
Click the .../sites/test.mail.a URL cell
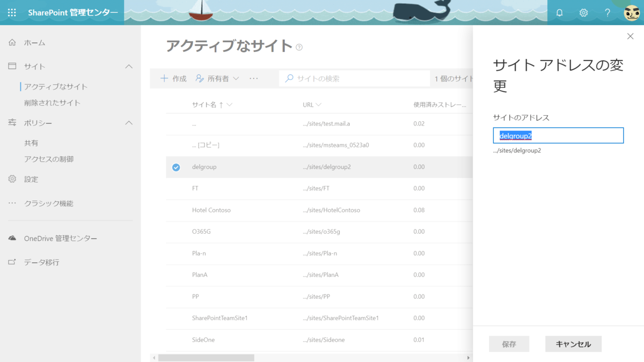point(326,124)
